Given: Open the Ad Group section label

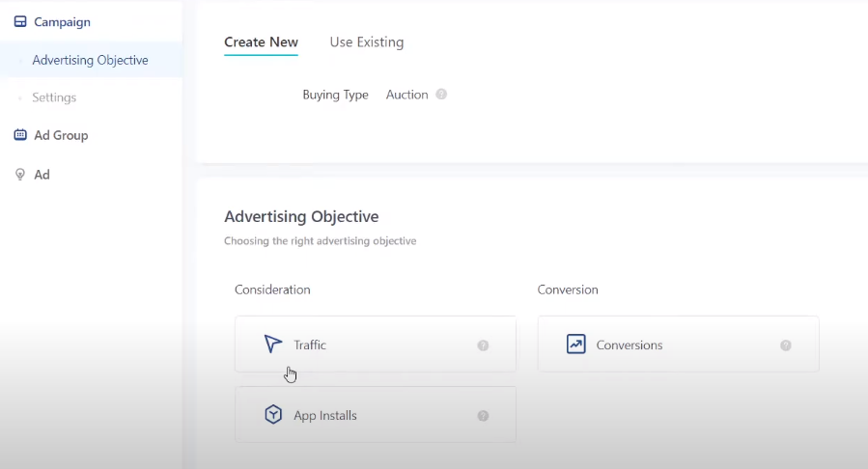Looking at the screenshot, I should 61,135.
